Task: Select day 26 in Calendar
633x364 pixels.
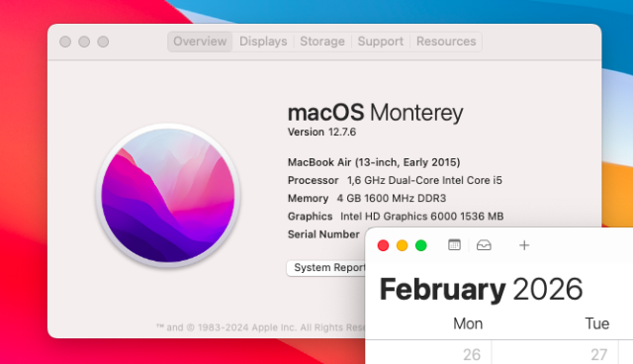Action: 472,354
